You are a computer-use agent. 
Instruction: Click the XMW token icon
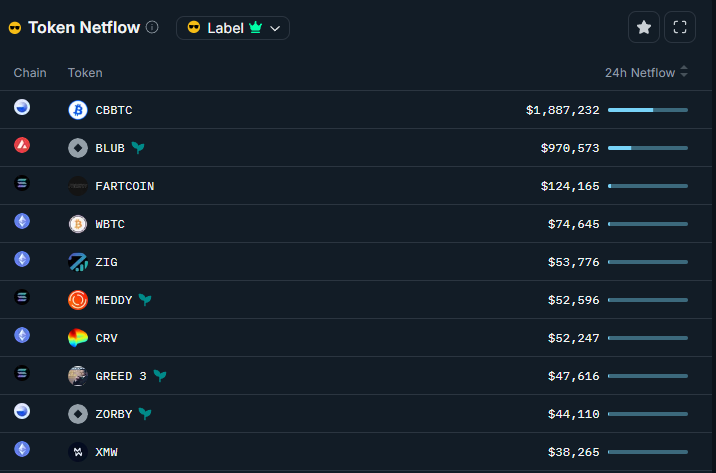tap(78, 452)
